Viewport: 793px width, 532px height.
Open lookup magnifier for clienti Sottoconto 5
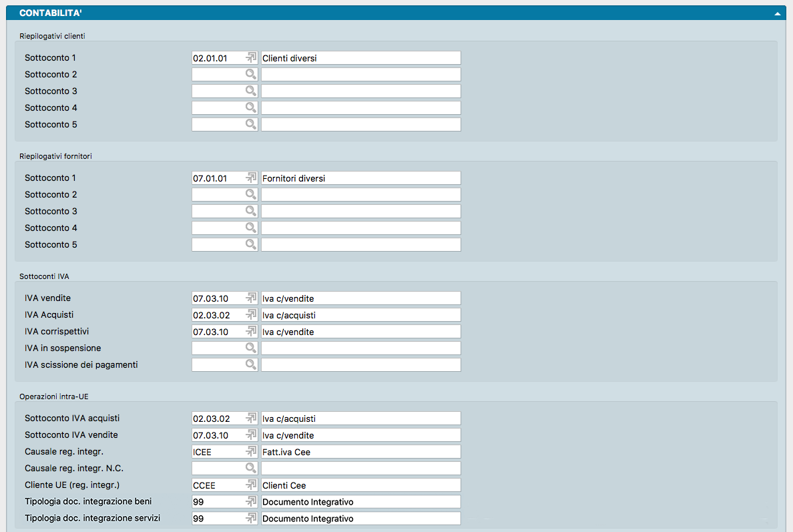(x=251, y=125)
